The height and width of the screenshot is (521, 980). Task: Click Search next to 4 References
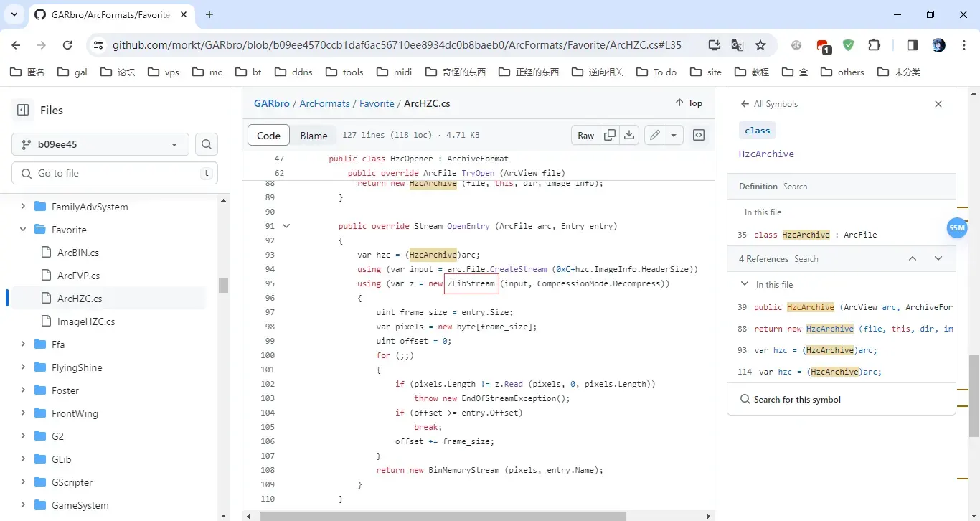tap(806, 259)
